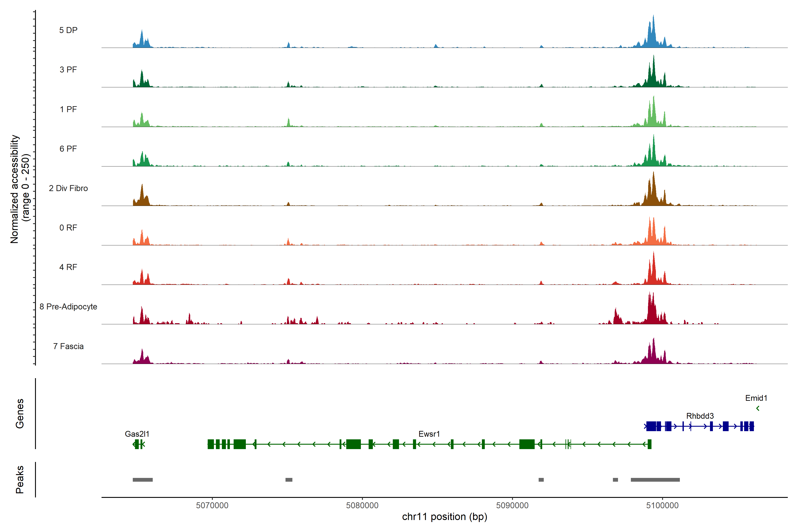
Task: Click the Emid1 gene label
Action: [756, 398]
